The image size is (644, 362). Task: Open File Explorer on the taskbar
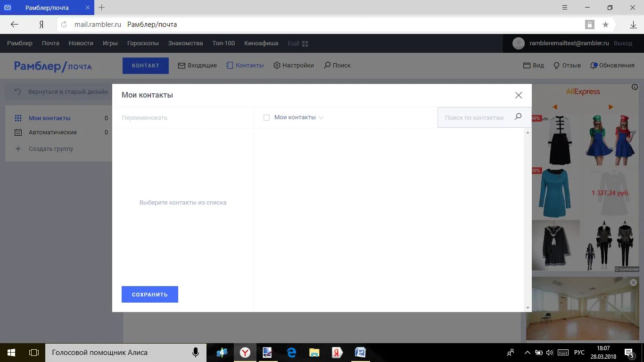tap(314, 353)
